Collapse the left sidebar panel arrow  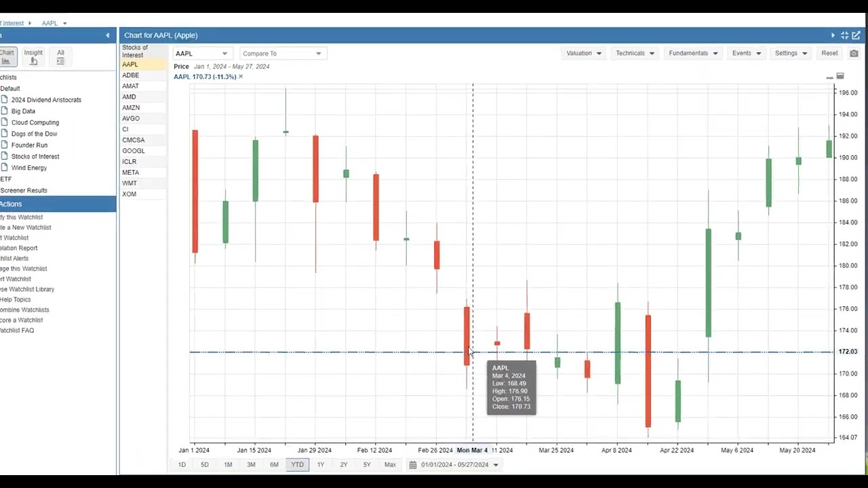107,35
